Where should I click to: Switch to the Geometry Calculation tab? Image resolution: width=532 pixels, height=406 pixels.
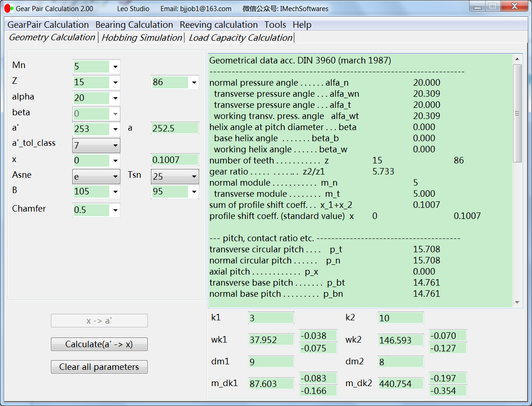[x=52, y=37]
